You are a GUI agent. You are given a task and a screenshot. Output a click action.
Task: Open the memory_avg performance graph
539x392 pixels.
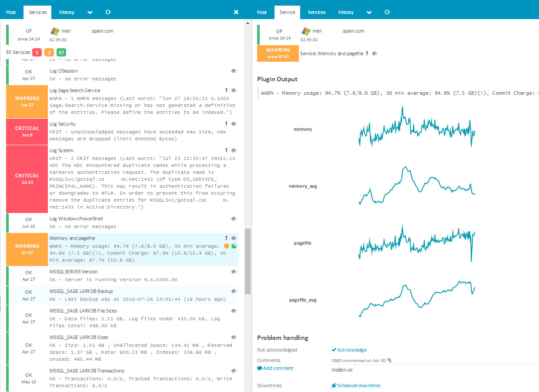coord(417,186)
